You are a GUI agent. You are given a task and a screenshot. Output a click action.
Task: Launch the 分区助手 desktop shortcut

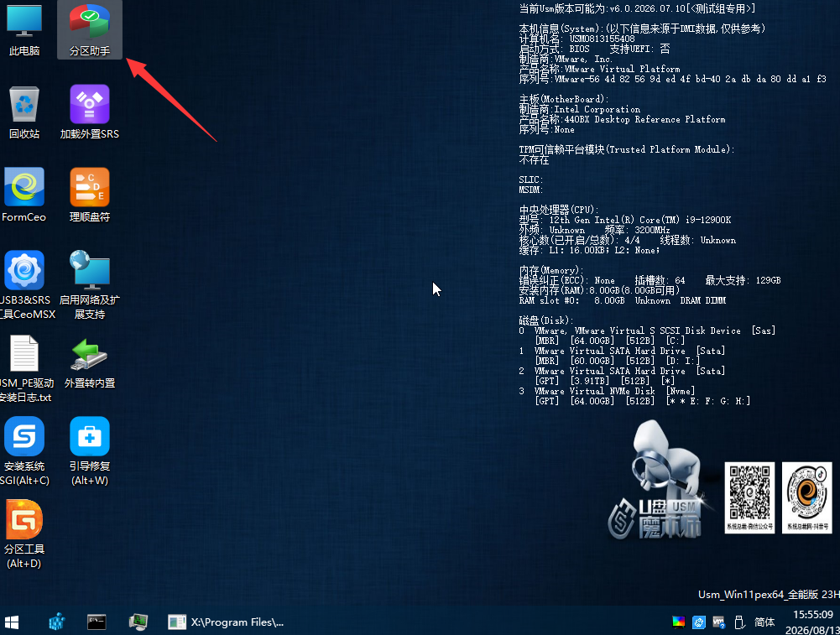point(90,29)
